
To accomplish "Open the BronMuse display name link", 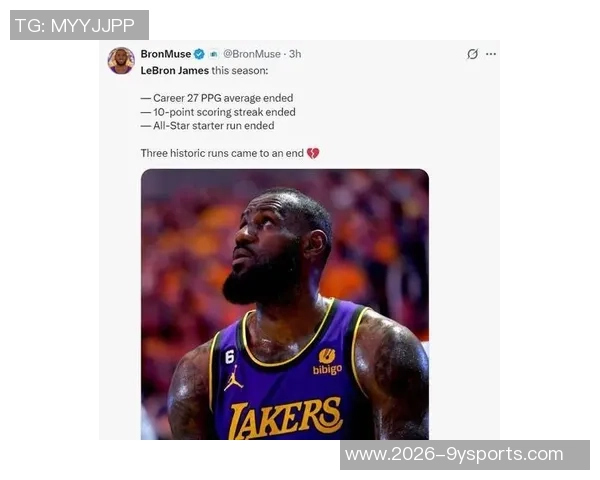I will [x=166, y=54].
